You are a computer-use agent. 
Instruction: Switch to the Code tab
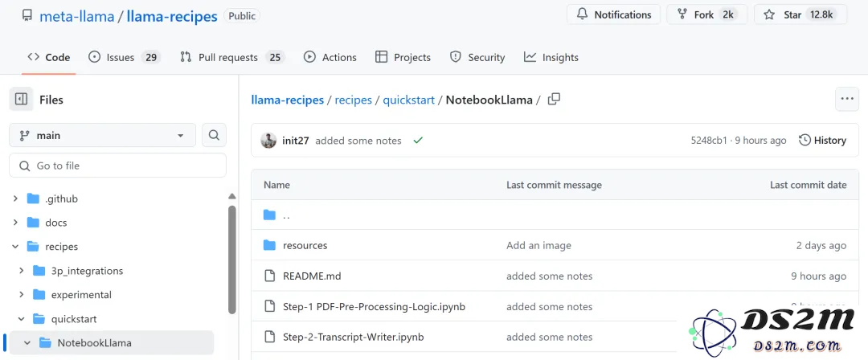point(49,57)
